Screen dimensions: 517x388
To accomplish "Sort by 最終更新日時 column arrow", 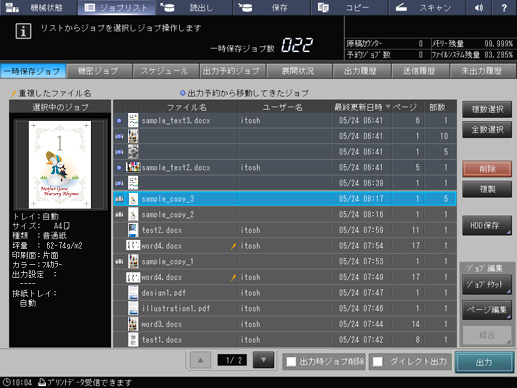I will click(x=388, y=107).
